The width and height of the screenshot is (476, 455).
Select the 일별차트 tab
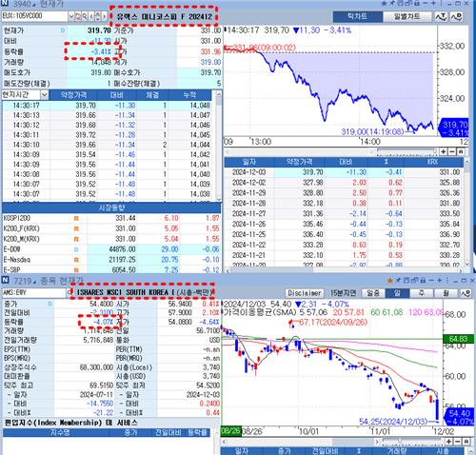click(x=407, y=16)
